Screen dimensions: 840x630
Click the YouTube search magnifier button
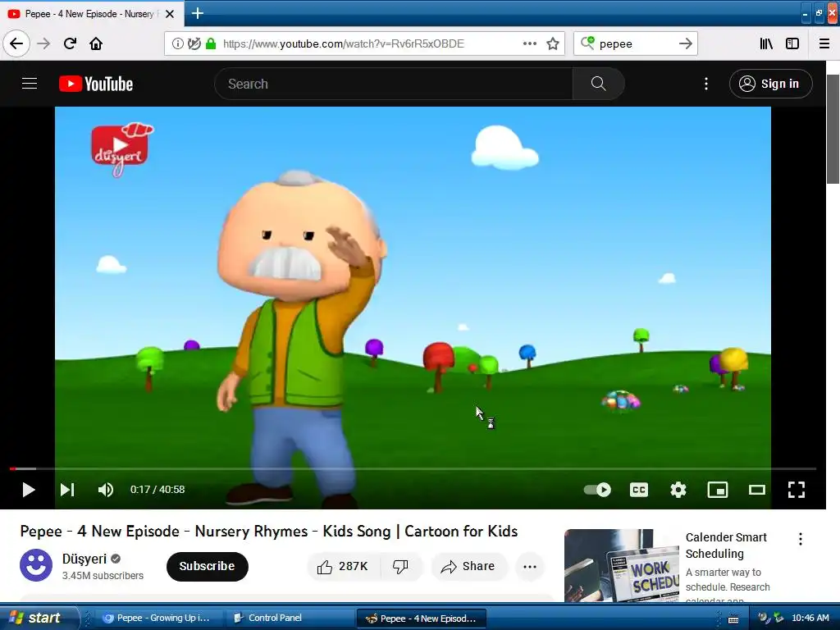coord(598,84)
